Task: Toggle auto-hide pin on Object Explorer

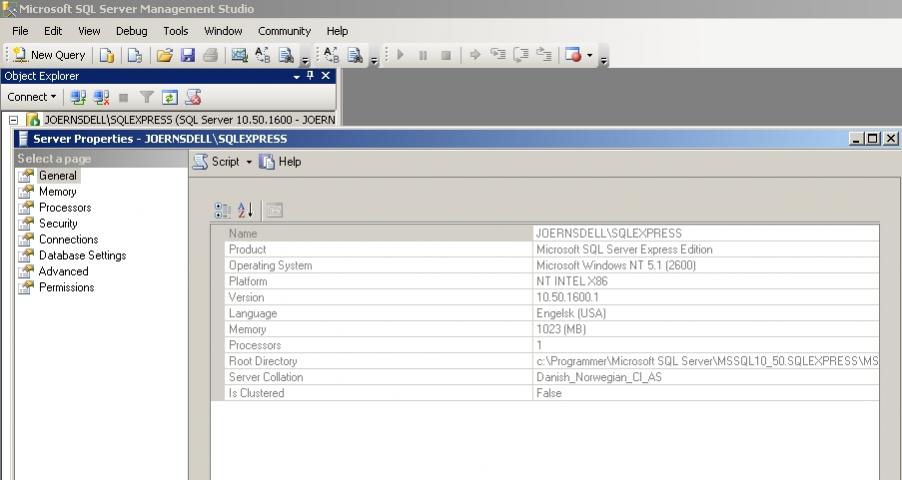Action: (311, 75)
